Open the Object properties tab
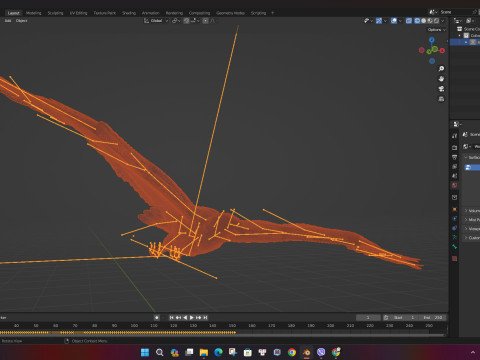Viewport: 480px width, 360px height. pos(454,209)
